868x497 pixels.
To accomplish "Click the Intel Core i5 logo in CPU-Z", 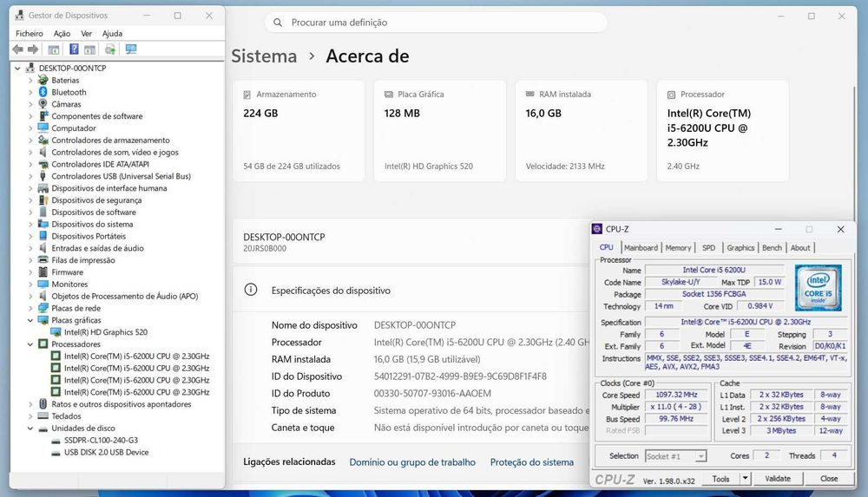I will pyautogui.click(x=819, y=288).
